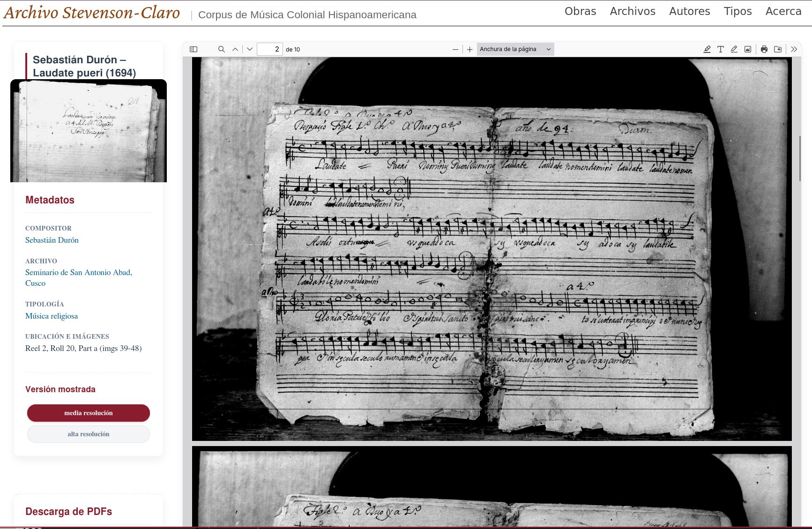Open the Anchura de la página zoom dropdown
The image size is (812, 529).
[x=514, y=49]
